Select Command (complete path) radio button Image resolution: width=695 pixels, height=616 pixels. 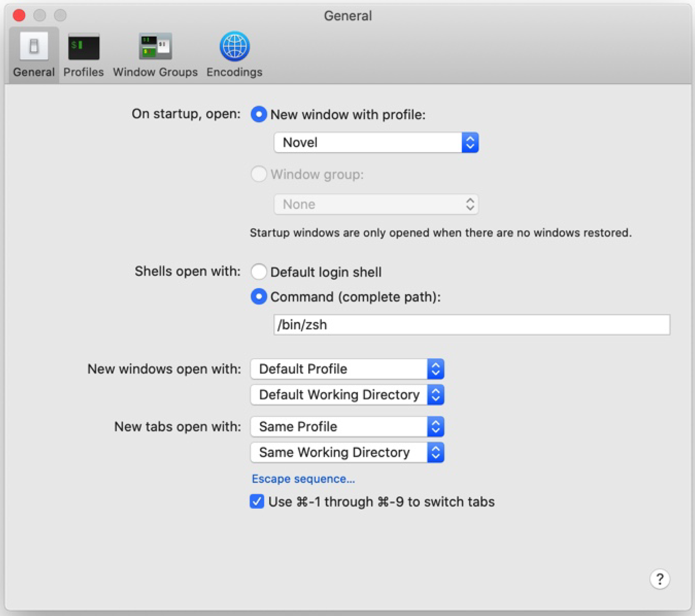point(259,297)
